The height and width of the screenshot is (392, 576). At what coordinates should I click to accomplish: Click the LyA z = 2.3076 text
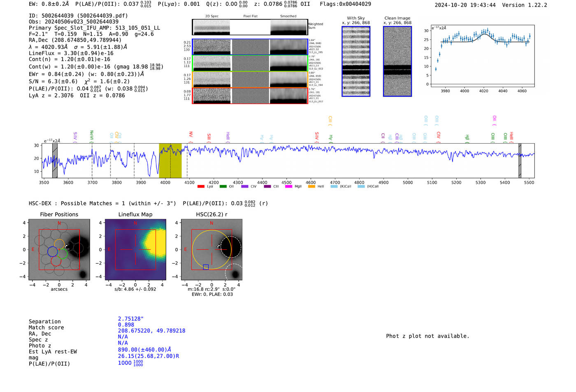click(x=51, y=95)
